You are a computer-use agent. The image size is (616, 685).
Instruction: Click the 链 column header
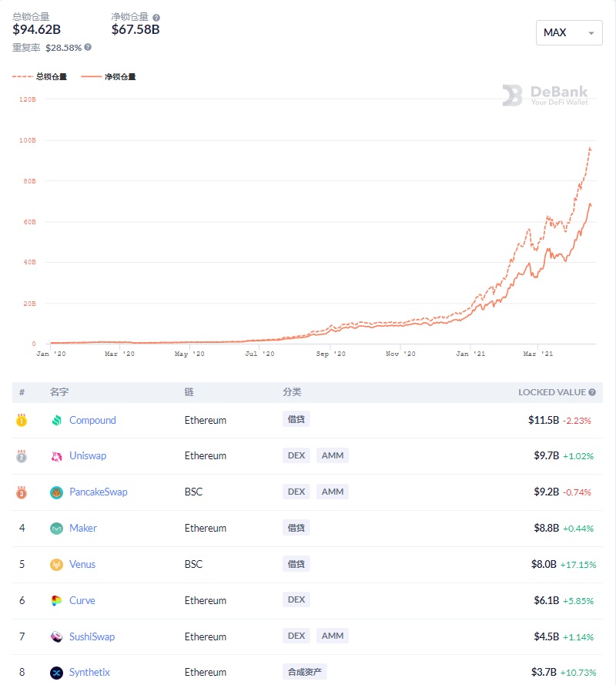[x=189, y=392]
